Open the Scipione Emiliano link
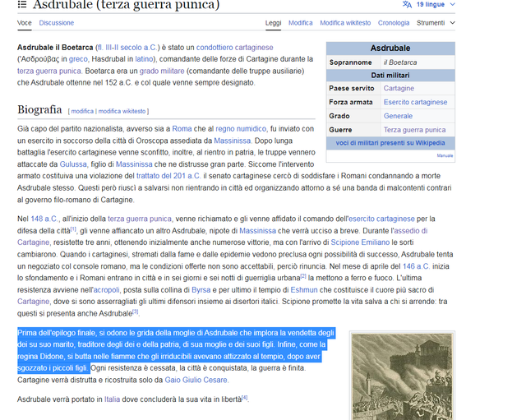The width and height of the screenshot is (526, 420). click(x=360, y=242)
